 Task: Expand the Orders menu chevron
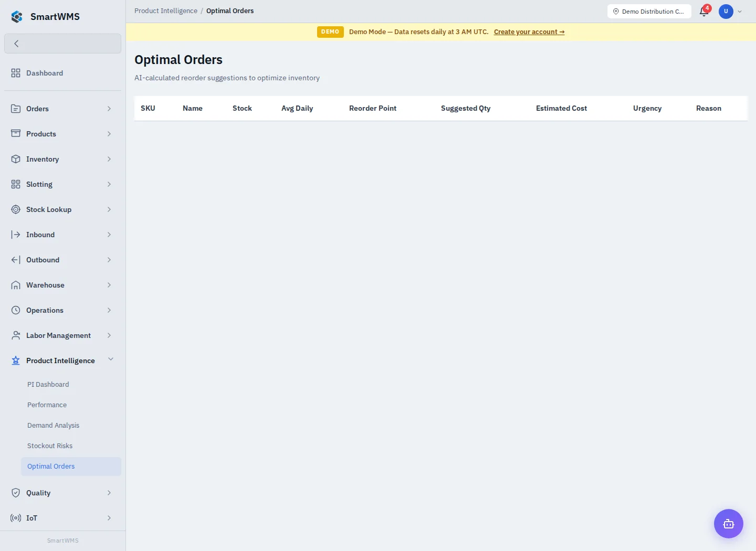(x=109, y=109)
